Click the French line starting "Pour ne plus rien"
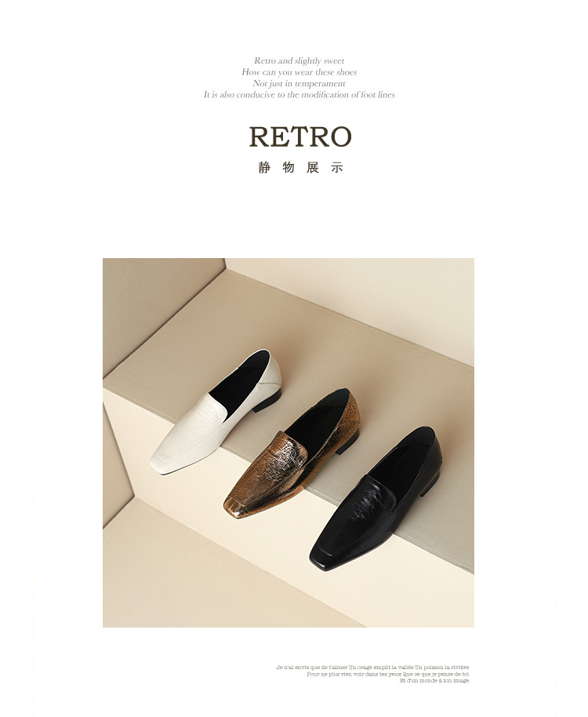 (388, 674)
